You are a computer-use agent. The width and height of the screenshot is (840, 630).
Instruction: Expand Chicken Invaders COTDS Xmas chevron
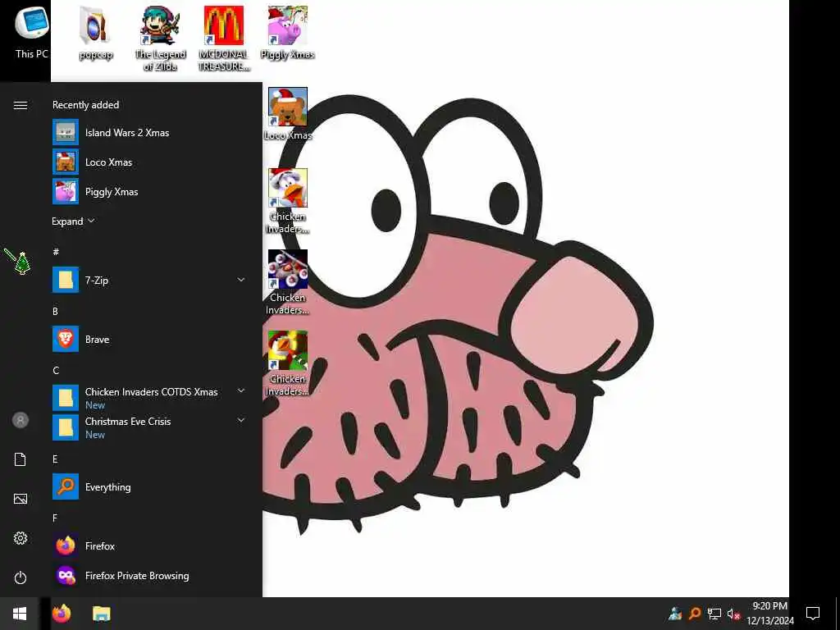pyautogui.click(x=241, y=391)
